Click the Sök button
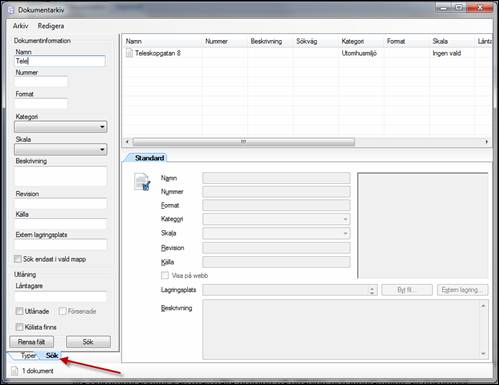The image size is (499, 385). pyautogui.click(x=88, y=342)
